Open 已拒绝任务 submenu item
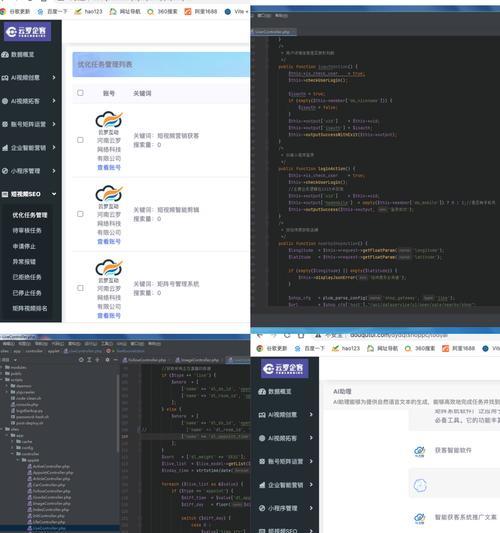This screenshot has width=500, height=533. [x=27, y=277]
